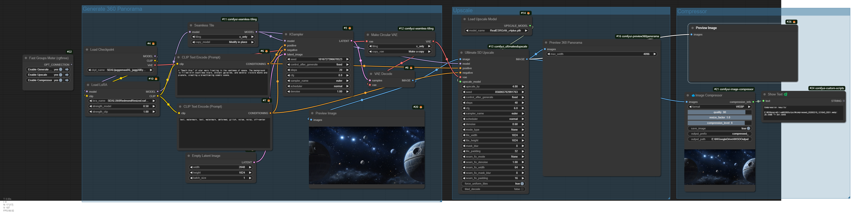Toggle tiled_decode in Ultimate SD Upscale

click(522, 189)
